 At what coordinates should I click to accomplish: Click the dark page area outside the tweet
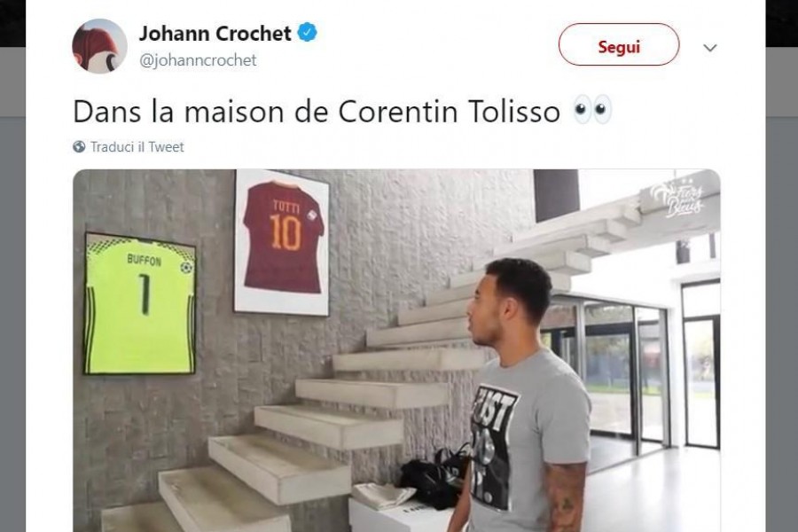tap(782, 305)
